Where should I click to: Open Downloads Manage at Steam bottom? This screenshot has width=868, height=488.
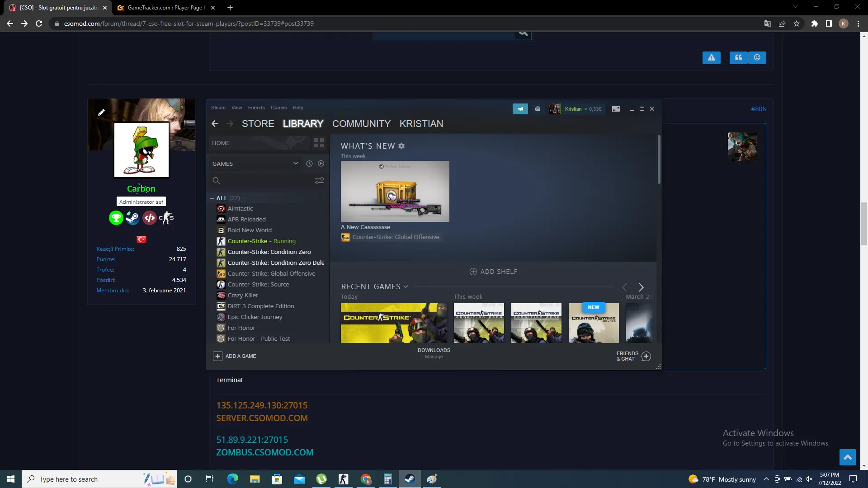click(434, 353)
